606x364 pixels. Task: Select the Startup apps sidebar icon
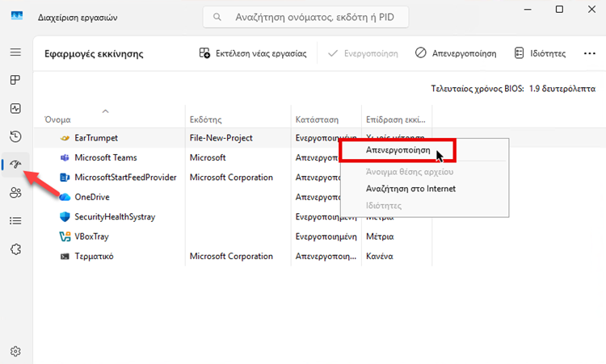coord(15,165)
